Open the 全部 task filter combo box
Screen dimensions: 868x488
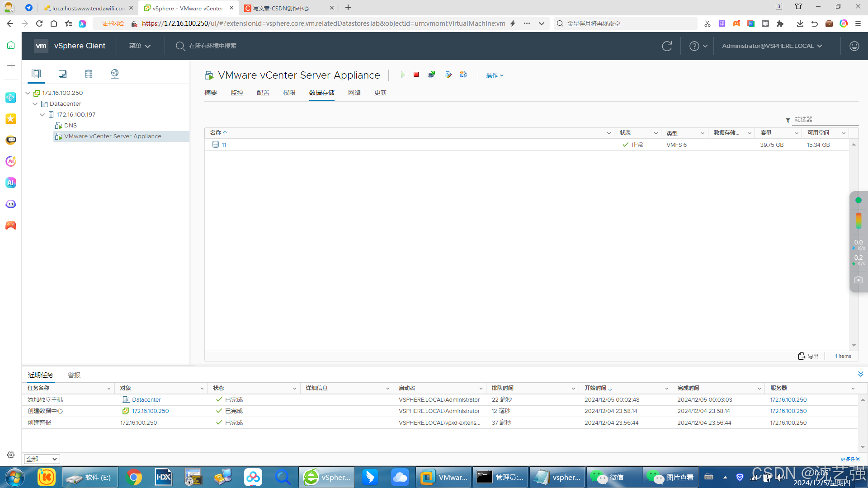click(42, 459)
